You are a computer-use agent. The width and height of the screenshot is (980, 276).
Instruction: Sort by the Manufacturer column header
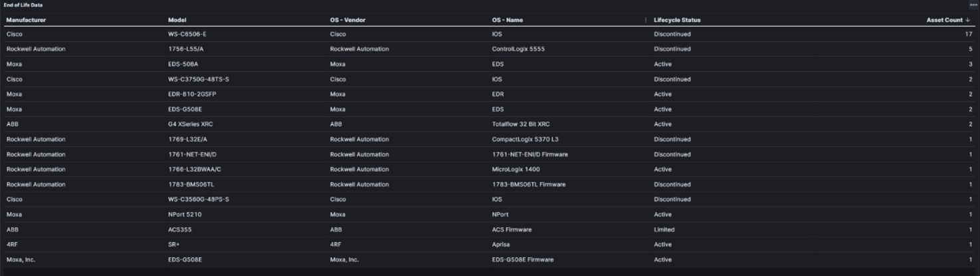(26, 20)
